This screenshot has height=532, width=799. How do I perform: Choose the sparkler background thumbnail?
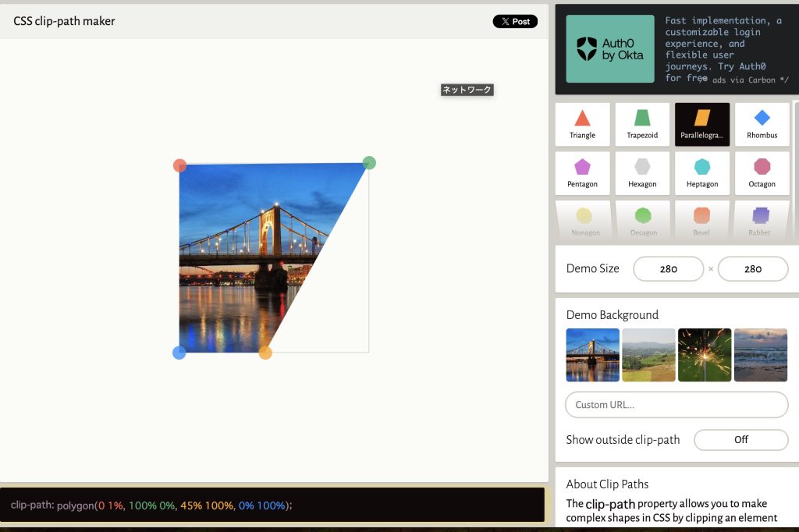tap(705, 355)
